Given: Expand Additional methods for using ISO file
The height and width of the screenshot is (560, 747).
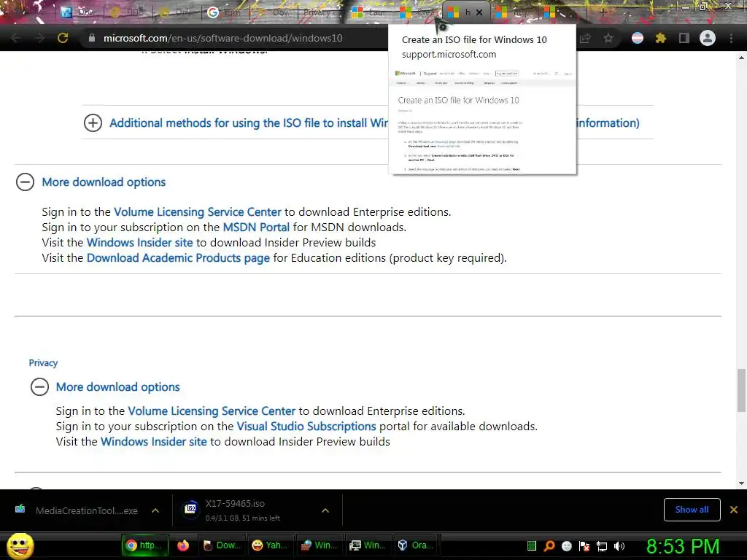Looking at the screenshot, I should point(93,122).
